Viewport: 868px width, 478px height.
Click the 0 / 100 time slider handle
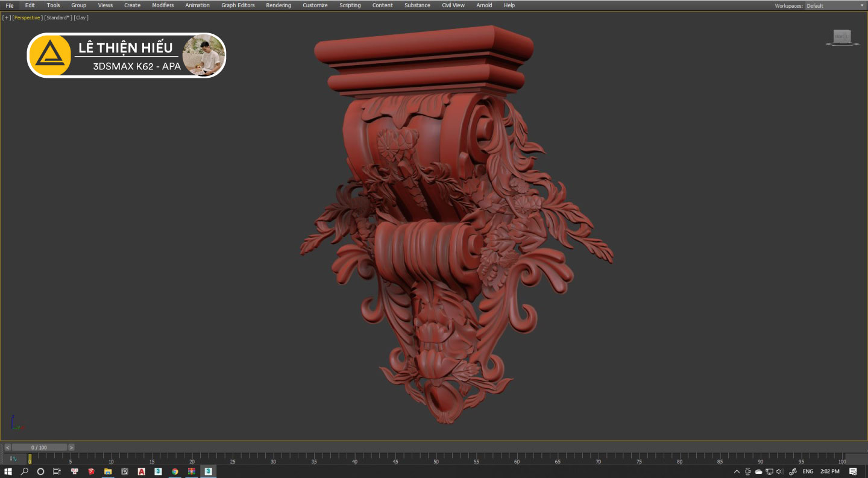39,447
